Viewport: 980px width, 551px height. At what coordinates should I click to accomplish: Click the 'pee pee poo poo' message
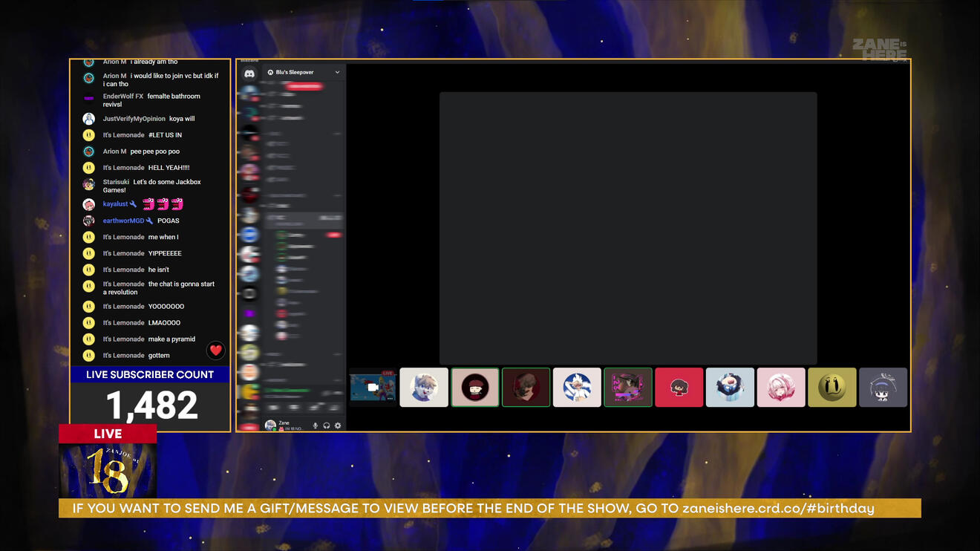pyautogui.click(x=155, y=151)
